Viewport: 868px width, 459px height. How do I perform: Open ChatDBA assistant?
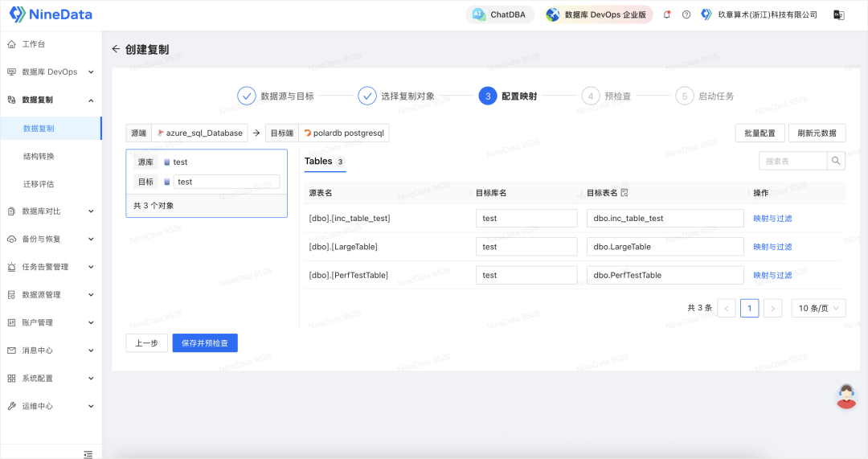point(501,14)
